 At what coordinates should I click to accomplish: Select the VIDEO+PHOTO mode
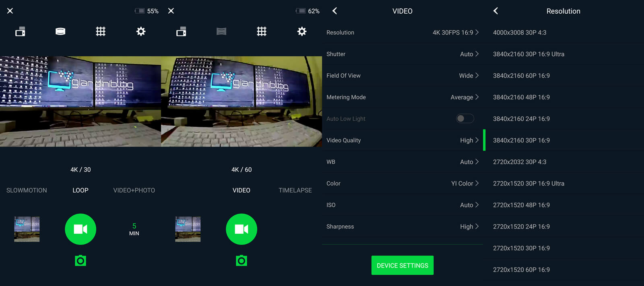click(134, 190)
